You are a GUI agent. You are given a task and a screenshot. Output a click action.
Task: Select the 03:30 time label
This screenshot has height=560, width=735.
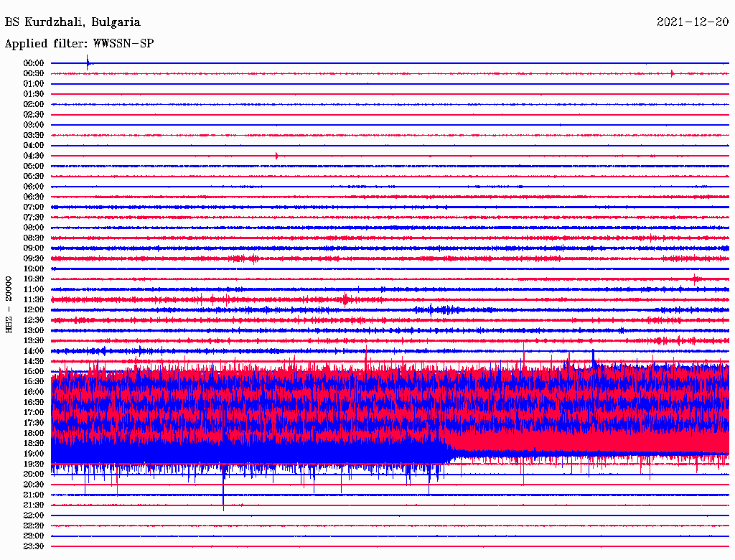34,135
